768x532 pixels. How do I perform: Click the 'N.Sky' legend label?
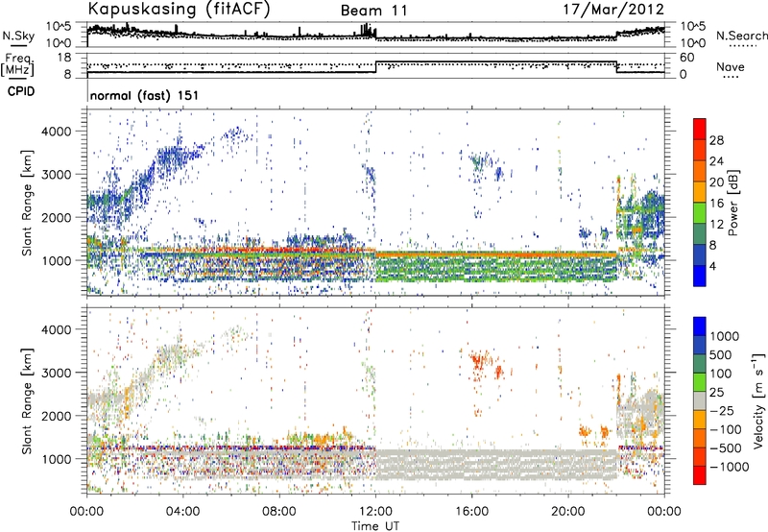[18, 36]
